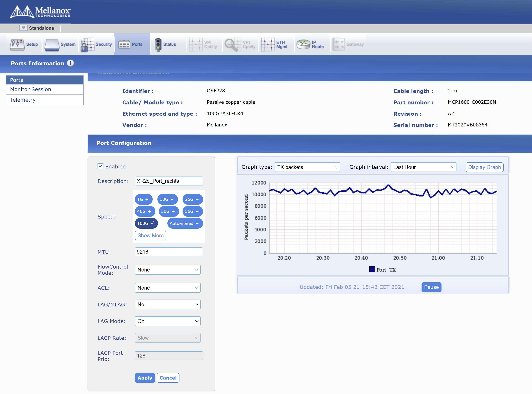
Task: Click the Standalone monitor icon
Action: 23,28
